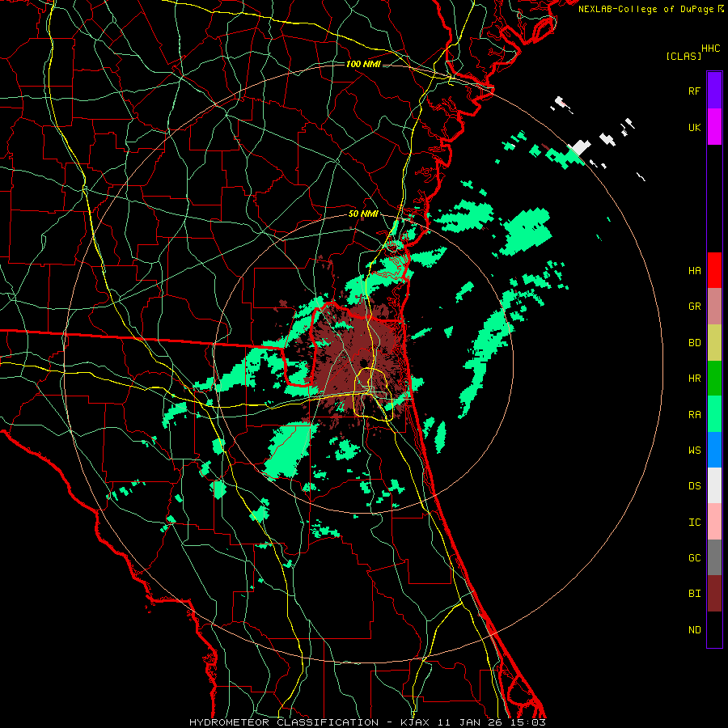Click the HR legend label
Screen dimensions: 728x728
coord(694,379)
